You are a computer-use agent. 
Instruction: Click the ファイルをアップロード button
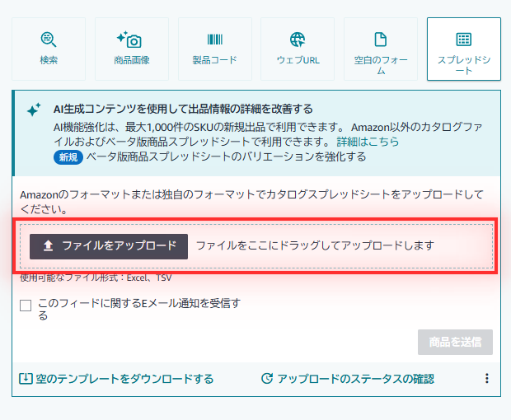[x=109, y=246]
